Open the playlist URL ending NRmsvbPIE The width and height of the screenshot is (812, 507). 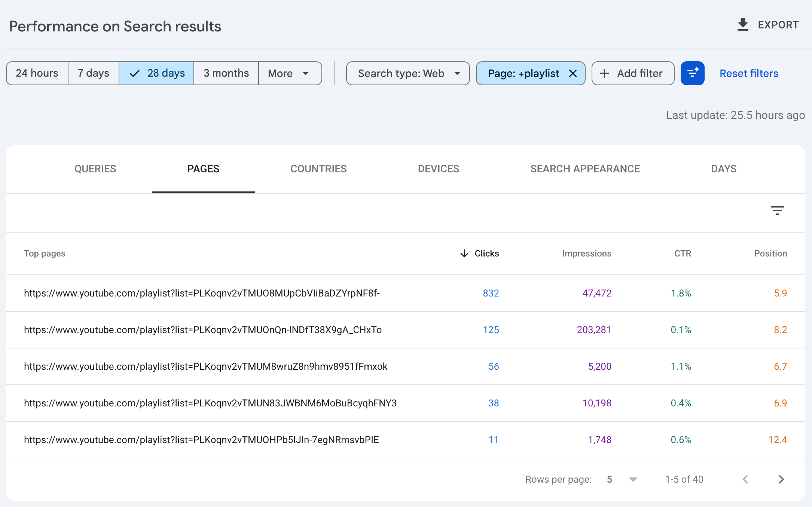[202, 440]
